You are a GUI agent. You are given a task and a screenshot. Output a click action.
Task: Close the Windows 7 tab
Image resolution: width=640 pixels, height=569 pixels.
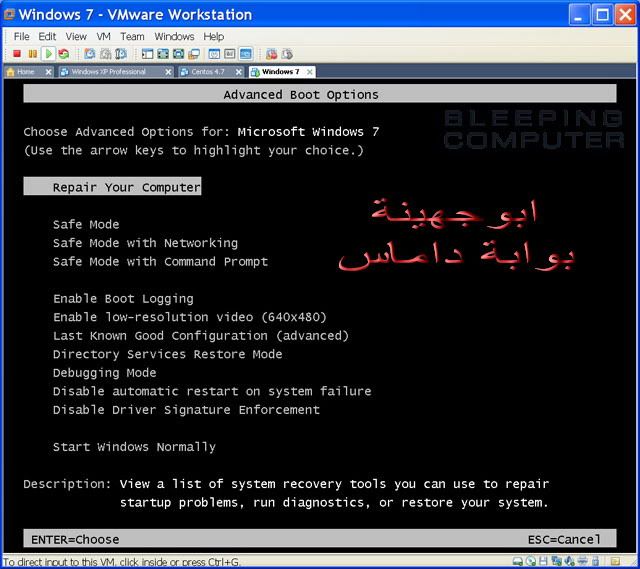pyautogui.click(x=310, y=72)
